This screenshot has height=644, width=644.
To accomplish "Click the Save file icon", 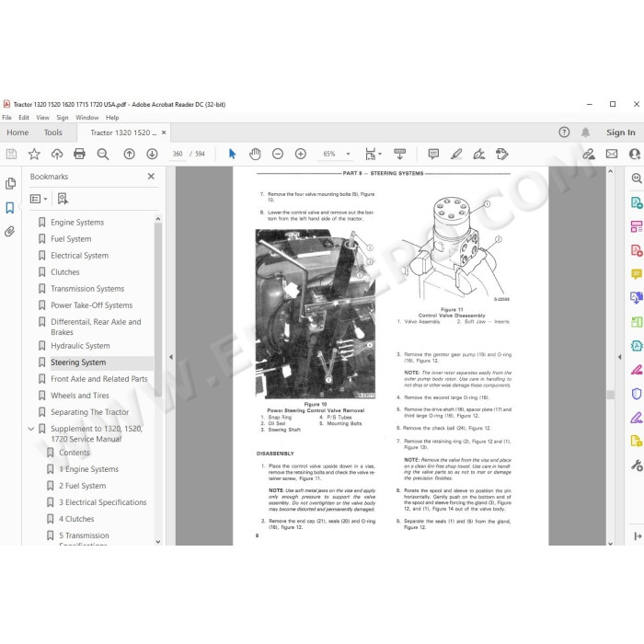I will click(x=11, y=154).
